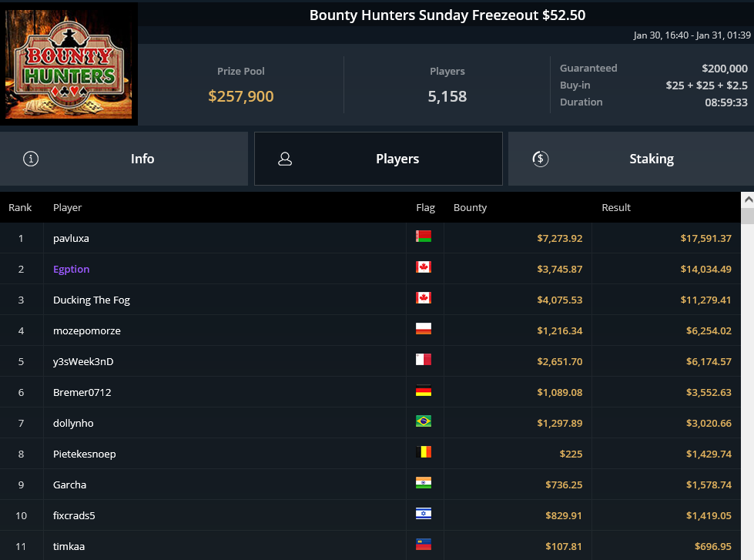Click the Poland flag for mozepomorze
Image resolution: width=754 pixels, height=560 pixels.
(x=423, y=329)
